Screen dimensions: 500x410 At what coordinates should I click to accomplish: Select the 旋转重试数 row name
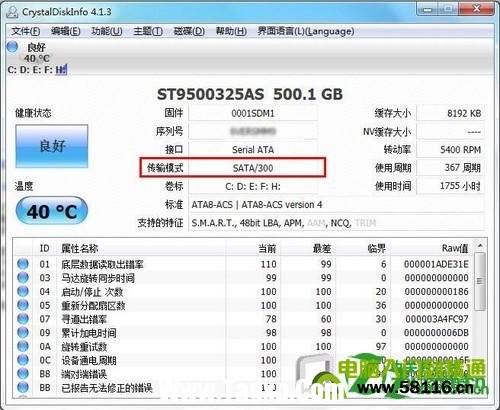tap(84, 346)
